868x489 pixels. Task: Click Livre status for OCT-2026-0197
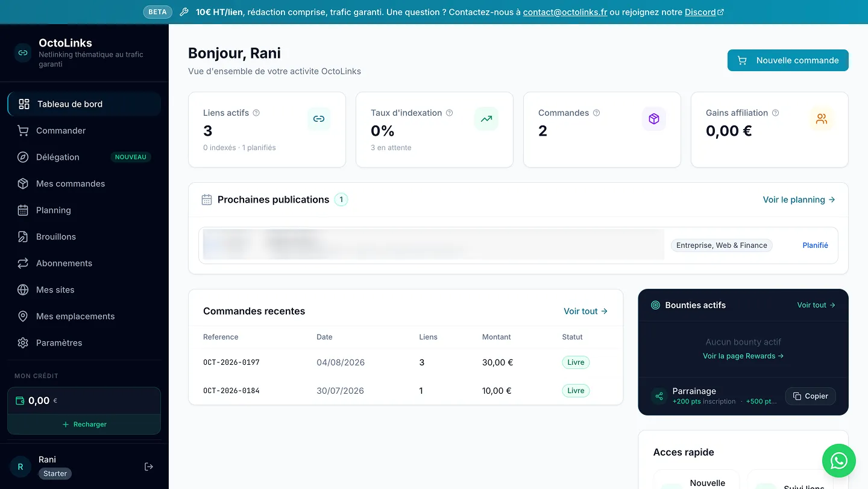[x=576, y=362]
